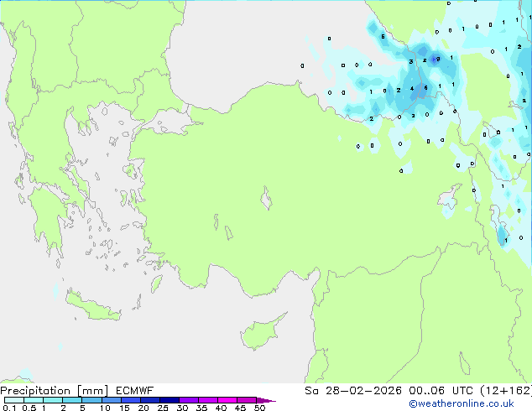Click the legend value label '50'
The image size is (532, 411).
point(259,408)
